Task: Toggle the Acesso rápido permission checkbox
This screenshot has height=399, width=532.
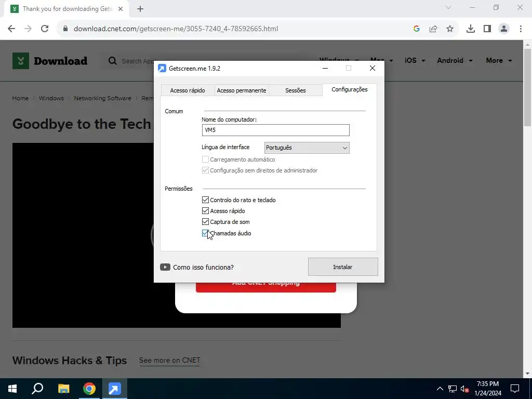Action: 205,211
